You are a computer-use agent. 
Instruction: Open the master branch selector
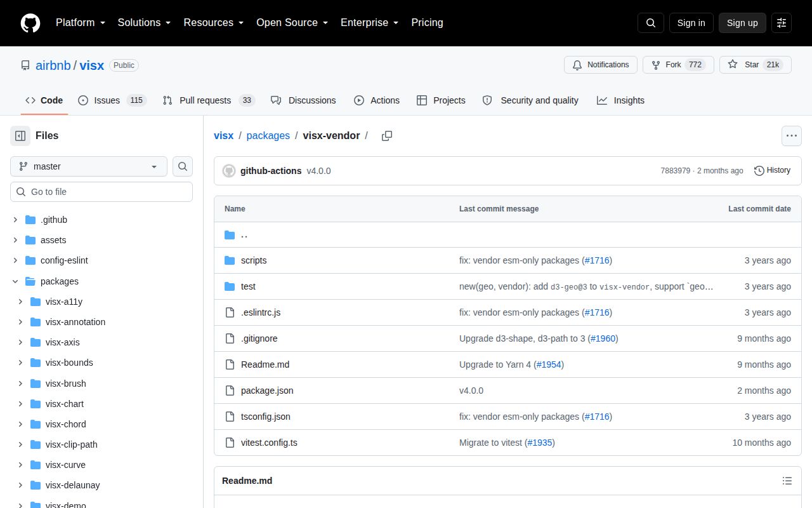tap(89, 166)
